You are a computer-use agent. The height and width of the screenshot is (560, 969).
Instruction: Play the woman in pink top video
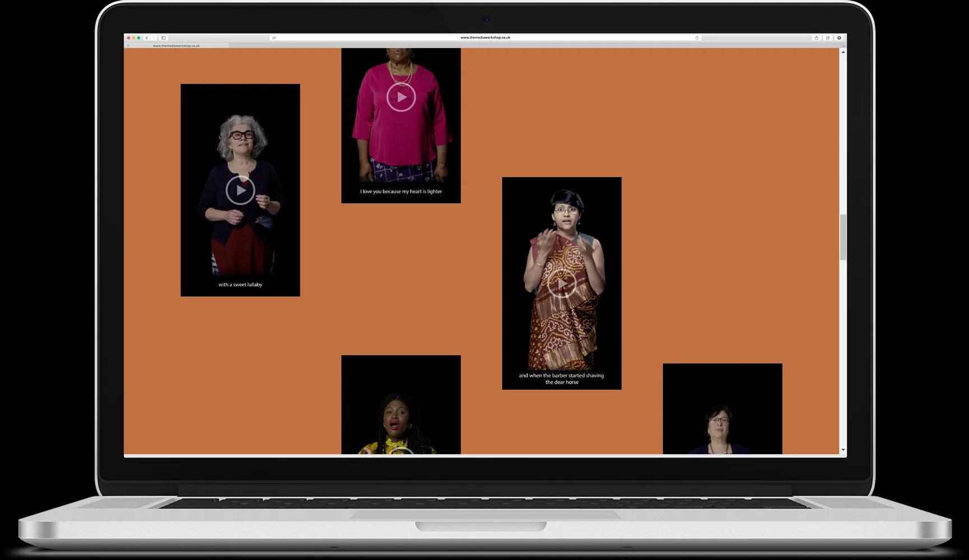(401, 97)
